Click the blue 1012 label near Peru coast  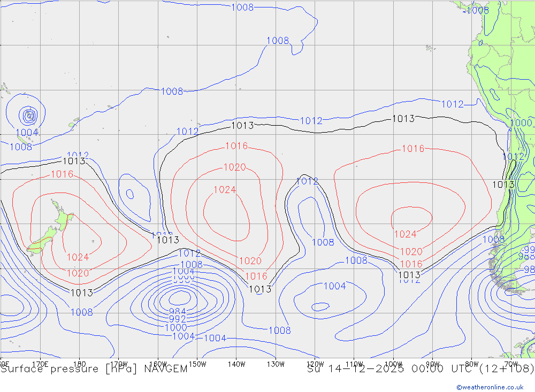click(x=453, y=104)
